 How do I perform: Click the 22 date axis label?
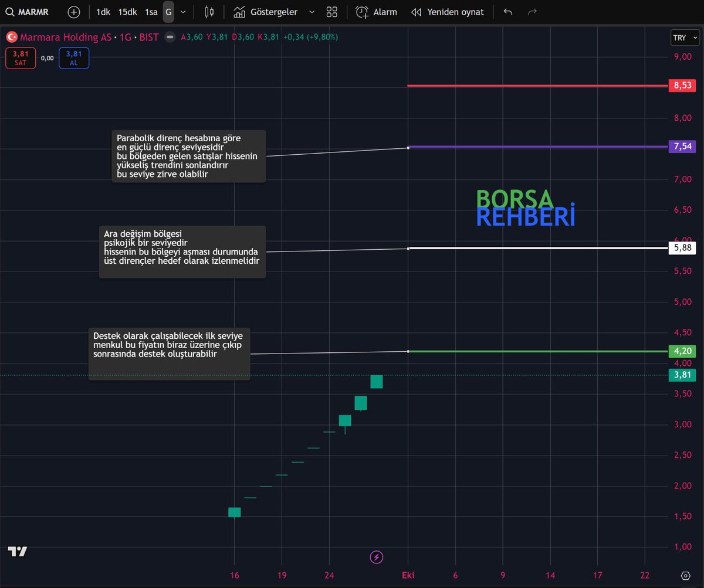pos(645,575)
